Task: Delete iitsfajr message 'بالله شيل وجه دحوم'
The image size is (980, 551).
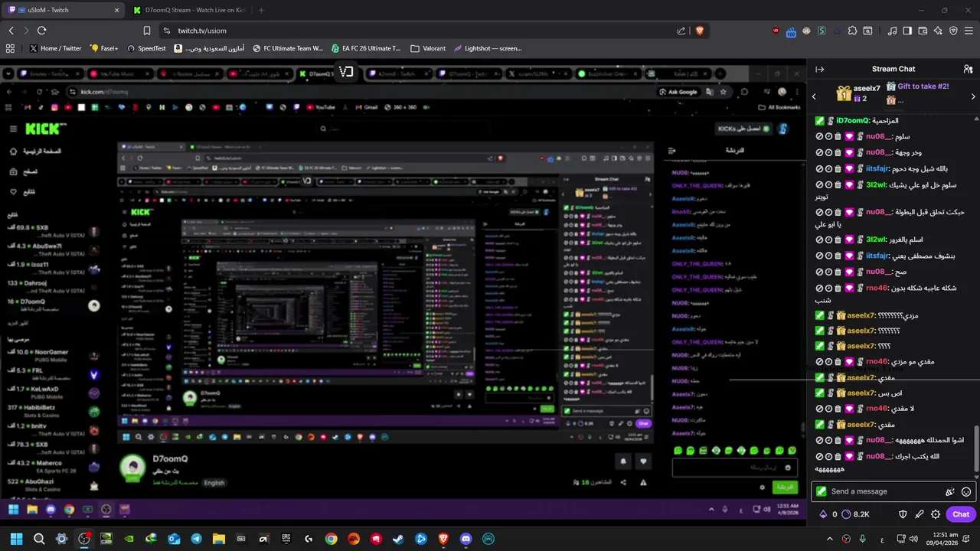Action: click(x=838, y=169)
